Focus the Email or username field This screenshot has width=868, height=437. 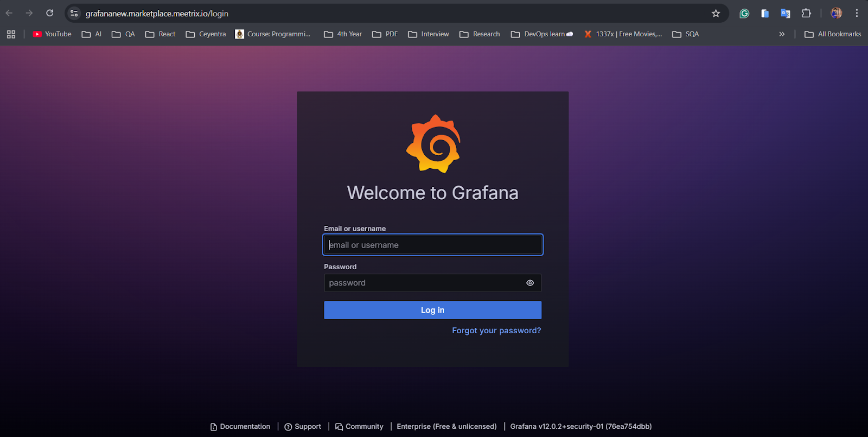pyautogui.click(x=433, y=245)
